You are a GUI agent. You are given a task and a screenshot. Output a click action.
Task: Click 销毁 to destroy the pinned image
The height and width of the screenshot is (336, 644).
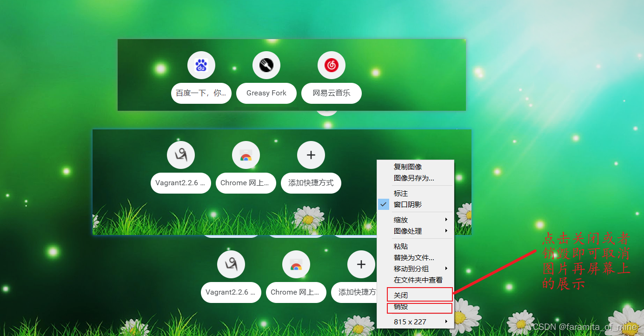coord(415,307)
